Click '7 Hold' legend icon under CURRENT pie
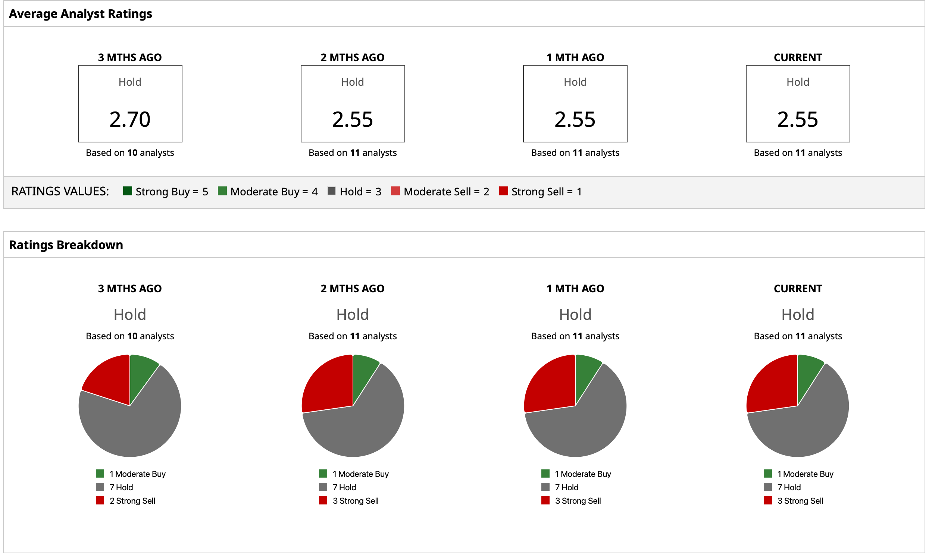Screen dimensions: 932x560 point(768,487)
